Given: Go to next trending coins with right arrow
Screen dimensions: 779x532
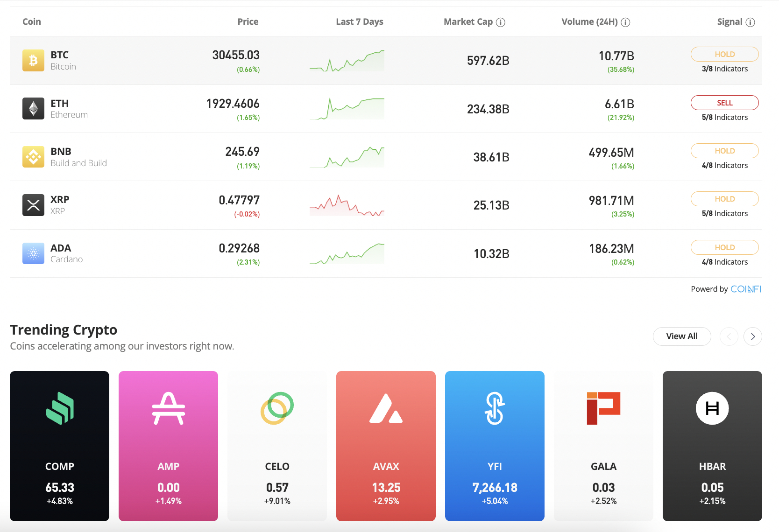Looking at the screenshot, I should 753,336.
